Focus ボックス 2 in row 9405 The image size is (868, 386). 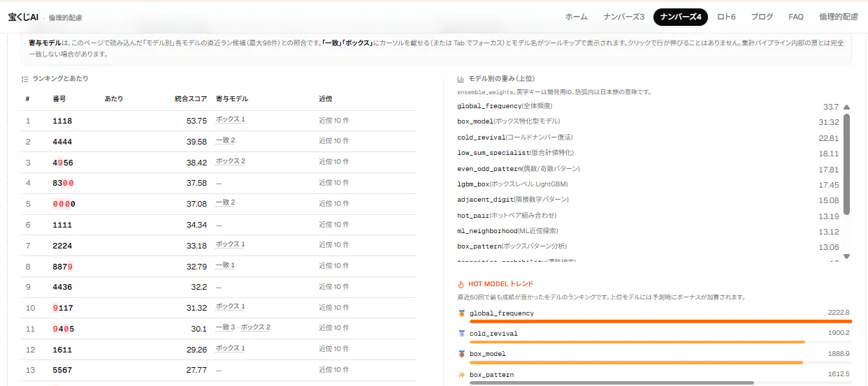[x=256, y=328]
